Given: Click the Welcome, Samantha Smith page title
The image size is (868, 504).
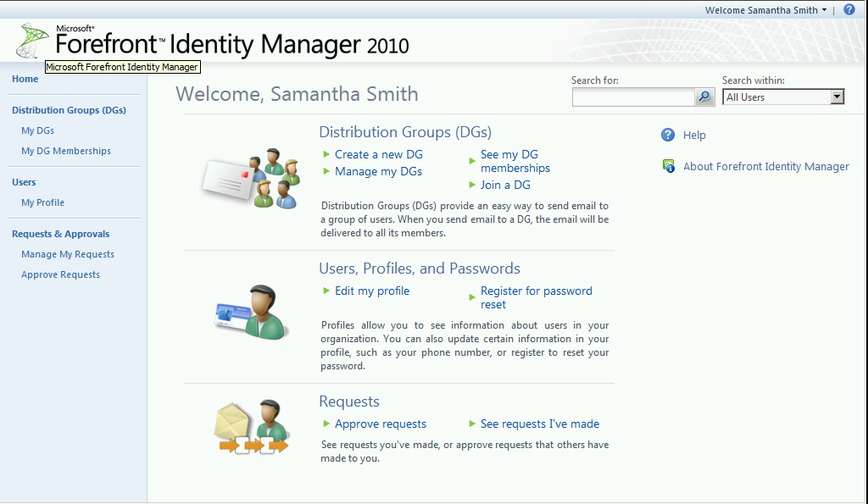Looking at the screenshot, I should point(298,94).
